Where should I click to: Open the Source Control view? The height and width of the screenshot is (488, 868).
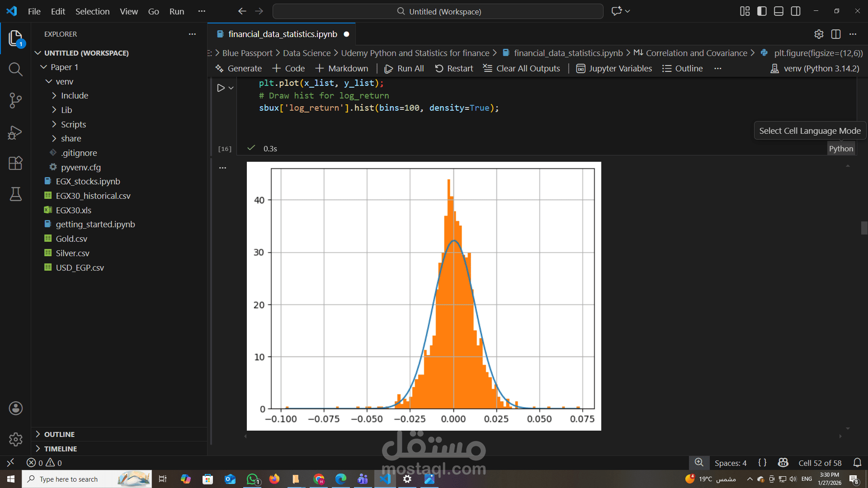click(15, 100)
